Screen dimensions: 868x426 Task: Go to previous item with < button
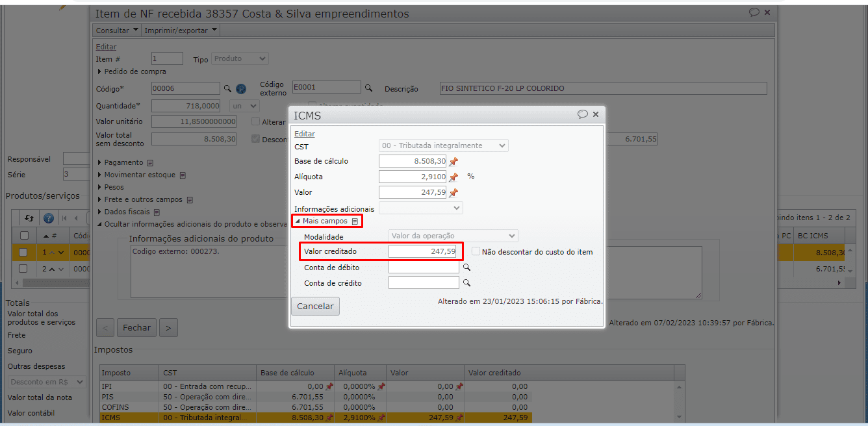tap(106, 328)
